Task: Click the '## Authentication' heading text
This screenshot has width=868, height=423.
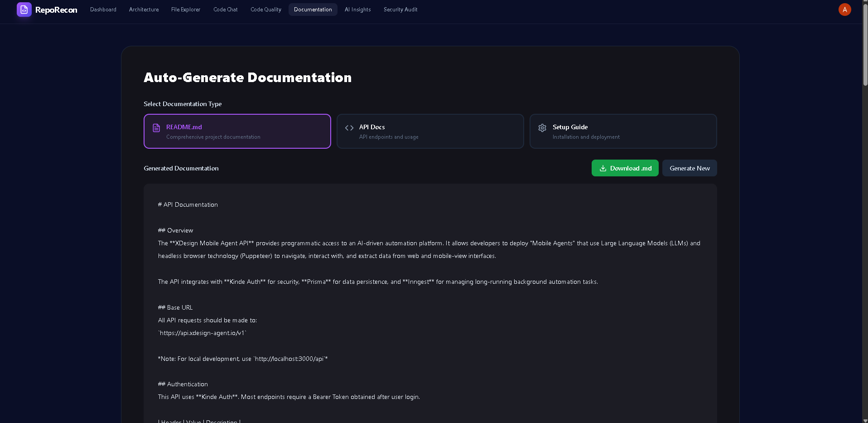Action: point(183,384)
